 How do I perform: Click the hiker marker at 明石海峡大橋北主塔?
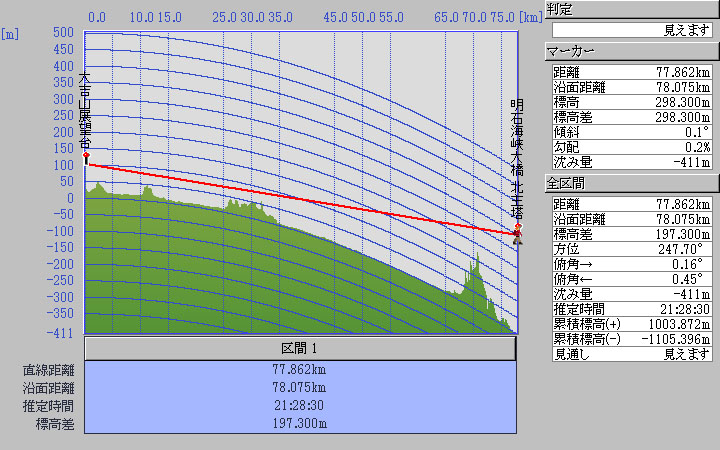[x=518, y=234]
